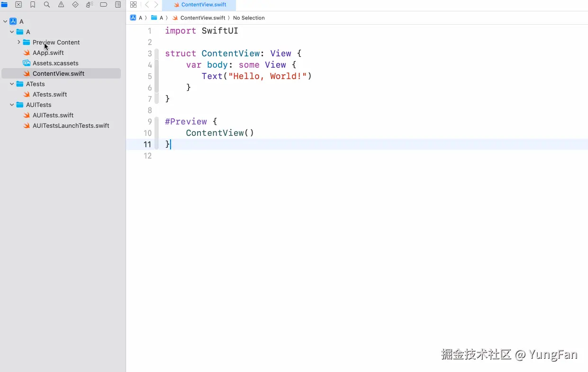Collapse the top-level A project item

pos(6,21)
